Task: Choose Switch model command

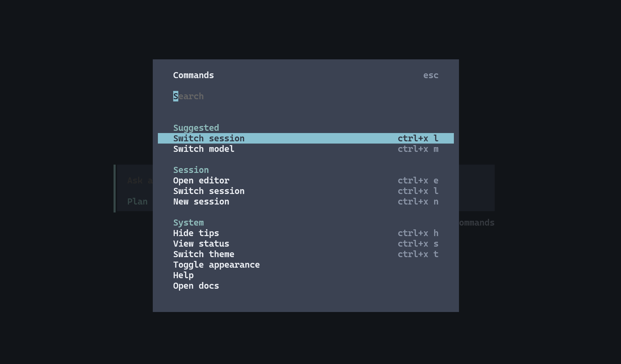Action: (x=204, y=149)
